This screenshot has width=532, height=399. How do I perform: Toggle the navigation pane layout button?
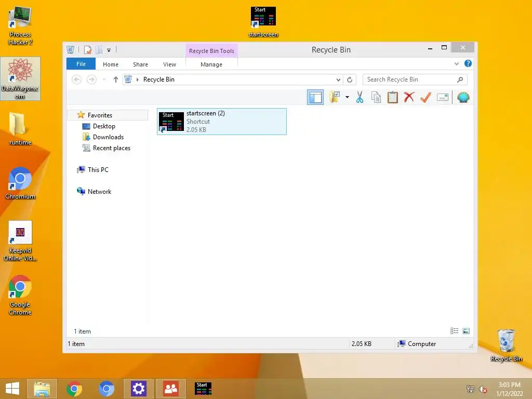[315, 98]
